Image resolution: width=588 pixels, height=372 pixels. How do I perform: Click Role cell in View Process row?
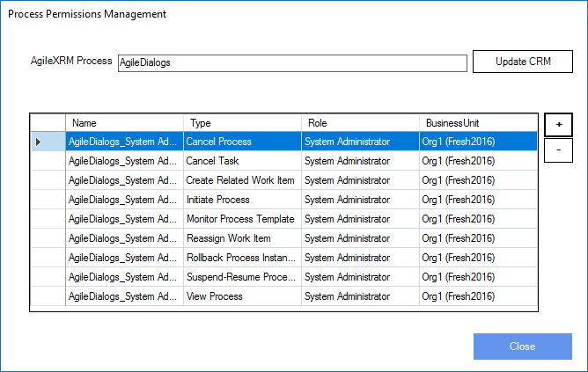click(x=360, y=296)
